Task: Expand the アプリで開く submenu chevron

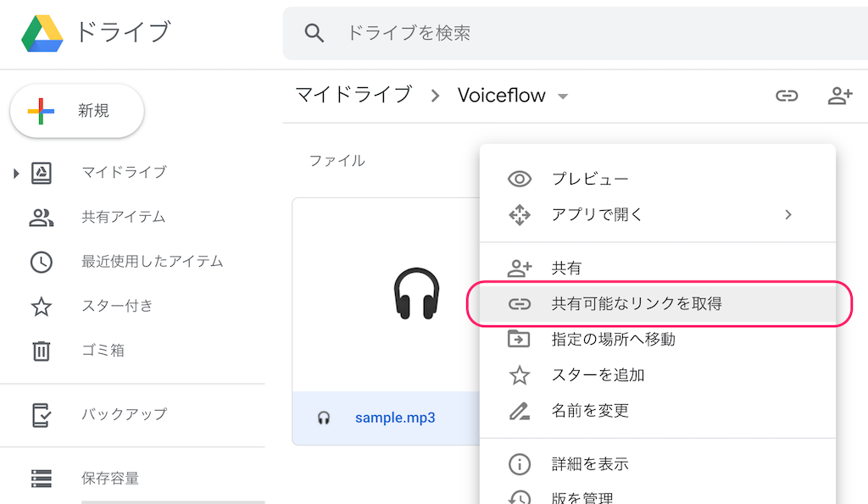Action: click(x=788, y=214)
